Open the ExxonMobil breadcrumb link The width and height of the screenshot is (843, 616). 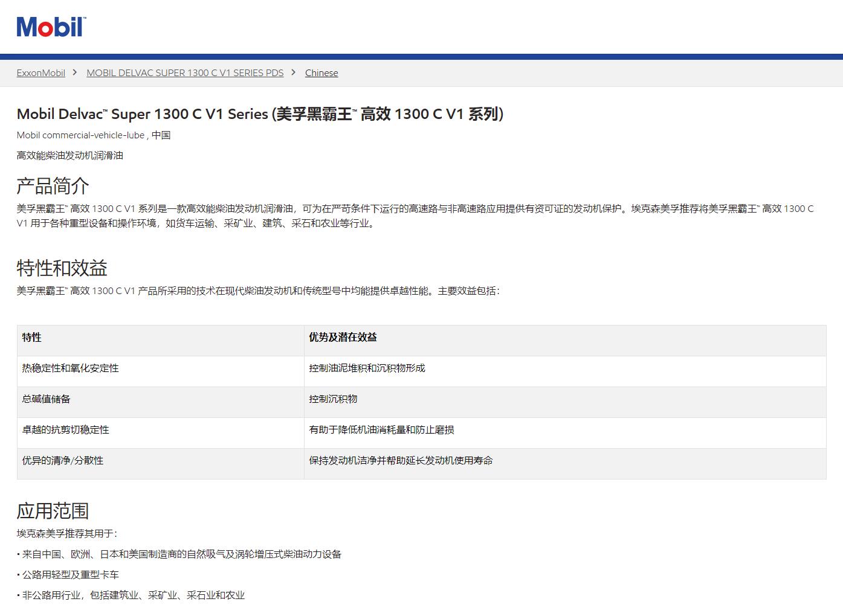[x=41, y=73]
